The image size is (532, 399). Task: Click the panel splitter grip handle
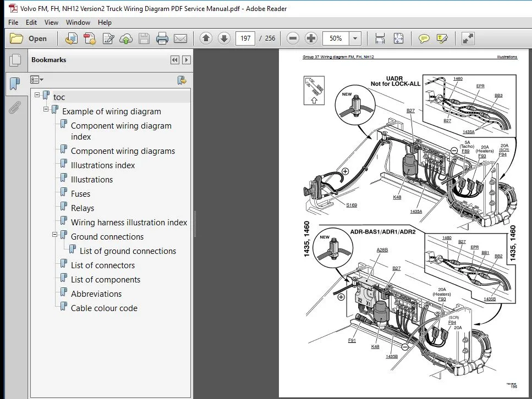pos(195,224)
